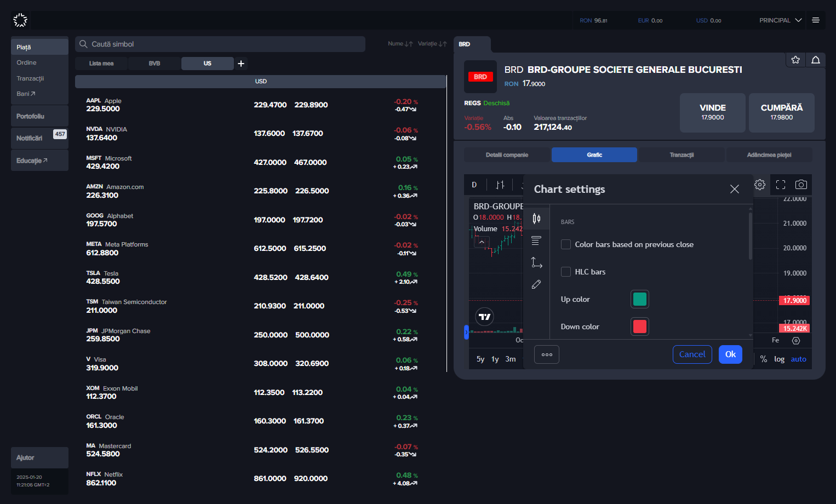Click the TradingView logo on chart
Viewport: 836px width, 504px height.
coord(485,317)
